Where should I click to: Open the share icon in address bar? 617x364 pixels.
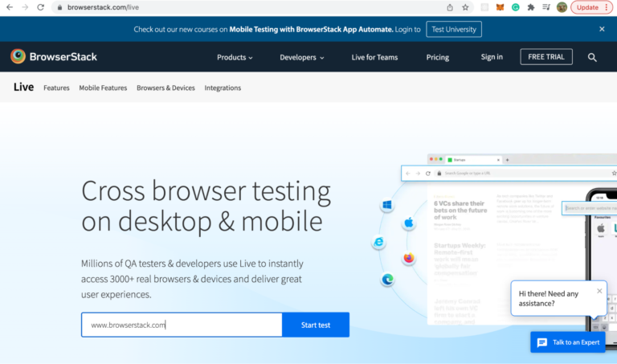[x=450, y=7]
